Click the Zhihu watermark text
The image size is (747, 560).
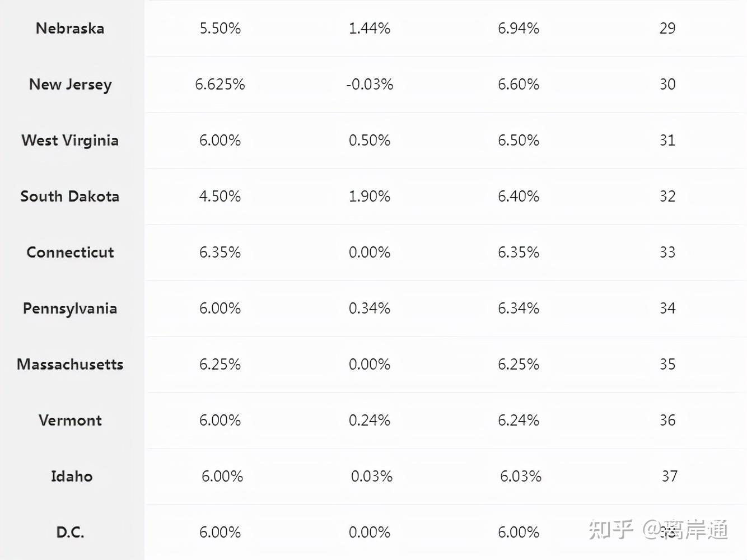pyautogui.click(x=658, y=529)
